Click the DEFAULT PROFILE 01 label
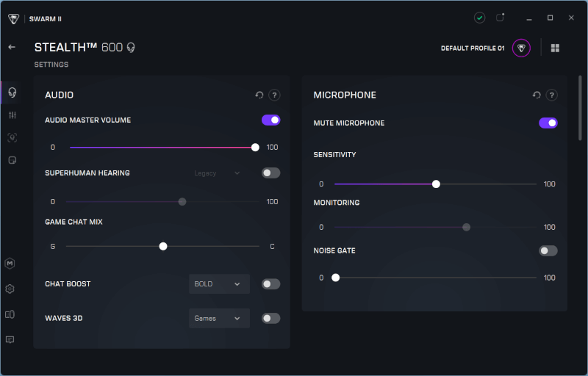Image resolution: width=588 pixels, height=376 pixels. coord(473,48)
